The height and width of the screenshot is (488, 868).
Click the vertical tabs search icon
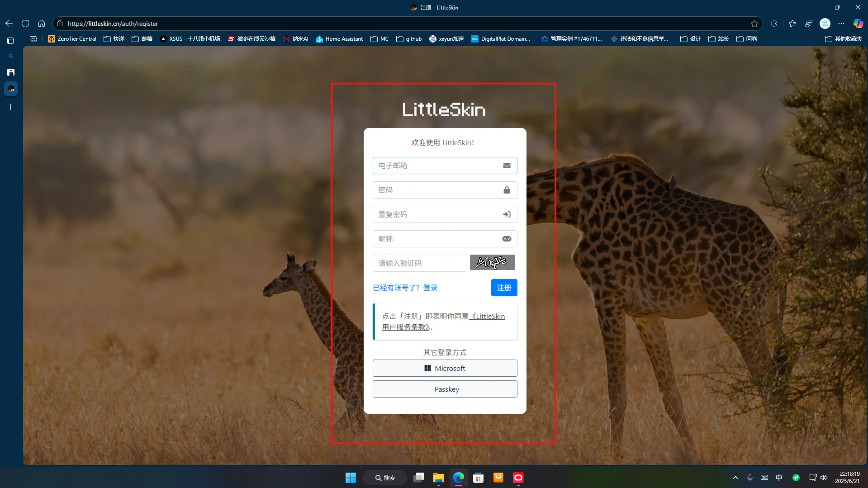pyautogui.click(x=11, y=57)
